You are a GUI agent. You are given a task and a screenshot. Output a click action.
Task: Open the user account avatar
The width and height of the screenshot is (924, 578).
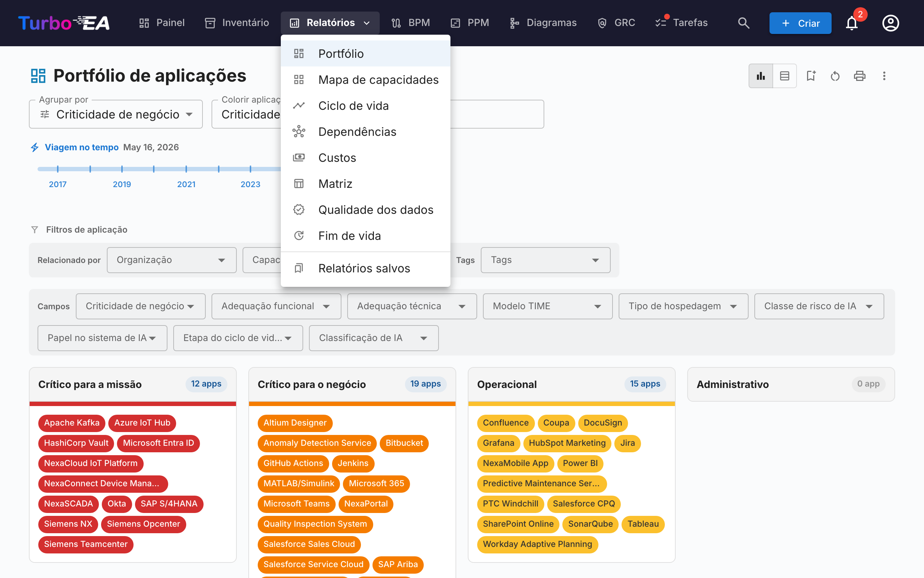tap(890, 23)
